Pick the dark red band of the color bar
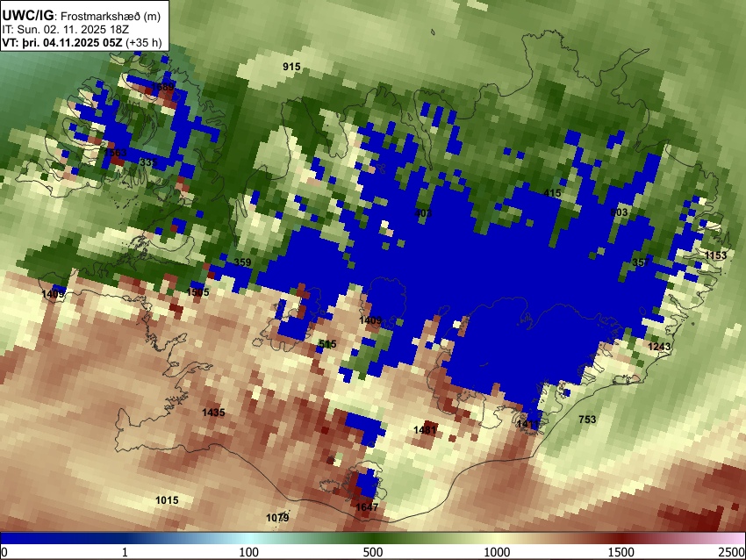 coord(621,538)
